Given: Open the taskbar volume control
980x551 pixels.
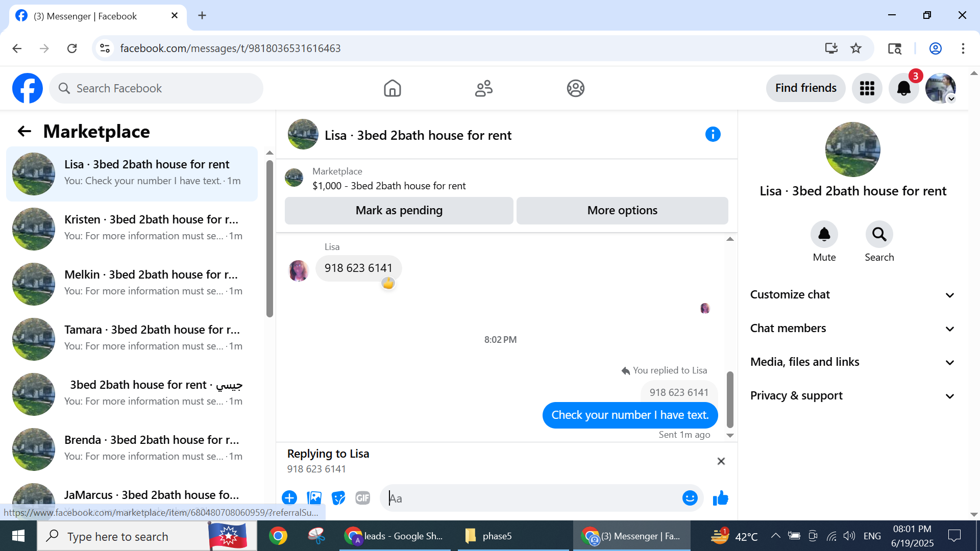Looking at the screenshot, I should click(849, 536).
